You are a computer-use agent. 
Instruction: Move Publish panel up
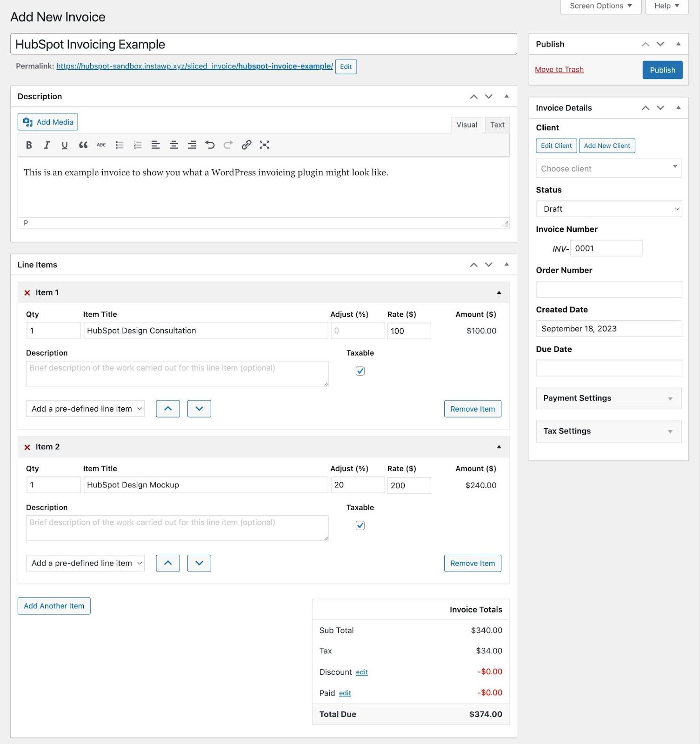645,44
